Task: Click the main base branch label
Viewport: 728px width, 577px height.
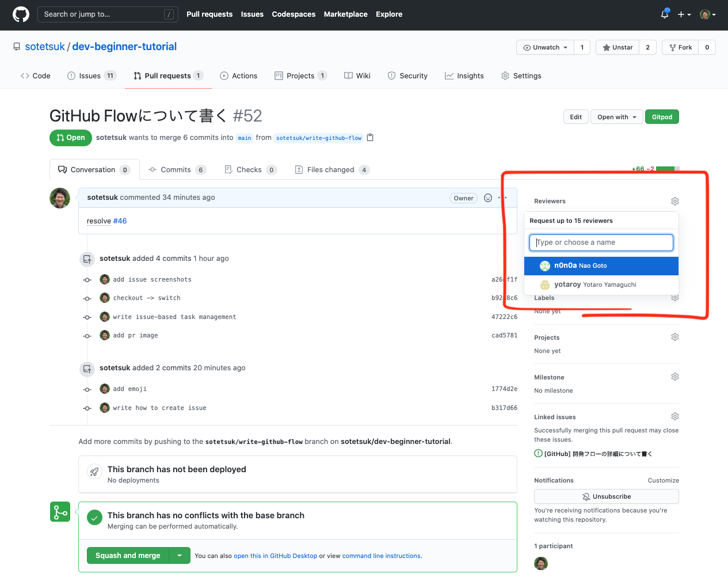Action: [245, 138]
